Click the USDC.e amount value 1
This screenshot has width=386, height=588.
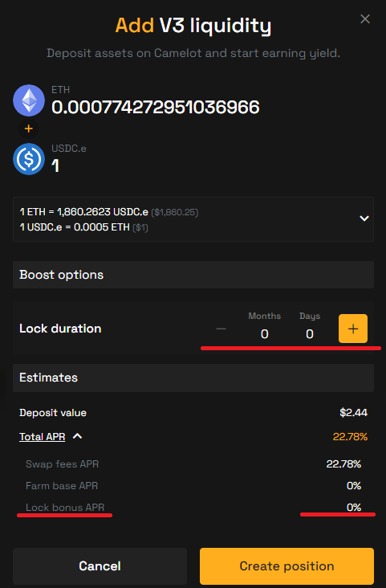click(55, 165)
